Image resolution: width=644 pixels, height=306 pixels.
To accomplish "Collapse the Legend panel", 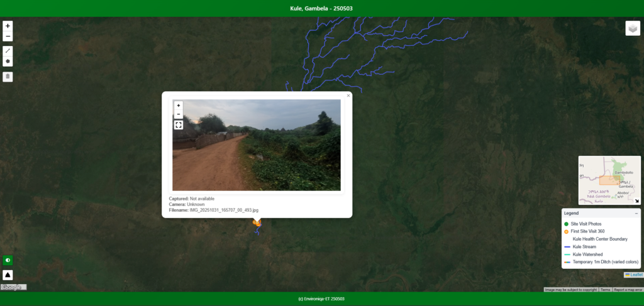I will [636, 214].
